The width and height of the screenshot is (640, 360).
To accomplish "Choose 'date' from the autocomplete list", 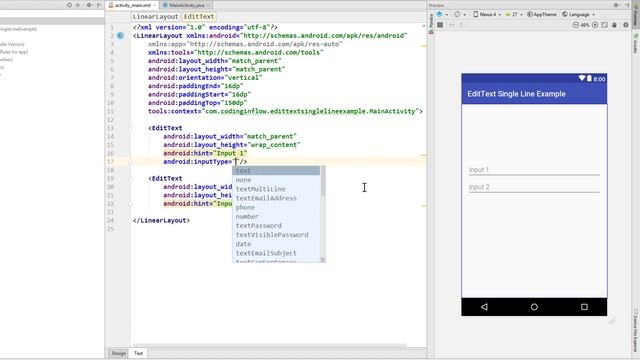I will click(x=276, y=244).
